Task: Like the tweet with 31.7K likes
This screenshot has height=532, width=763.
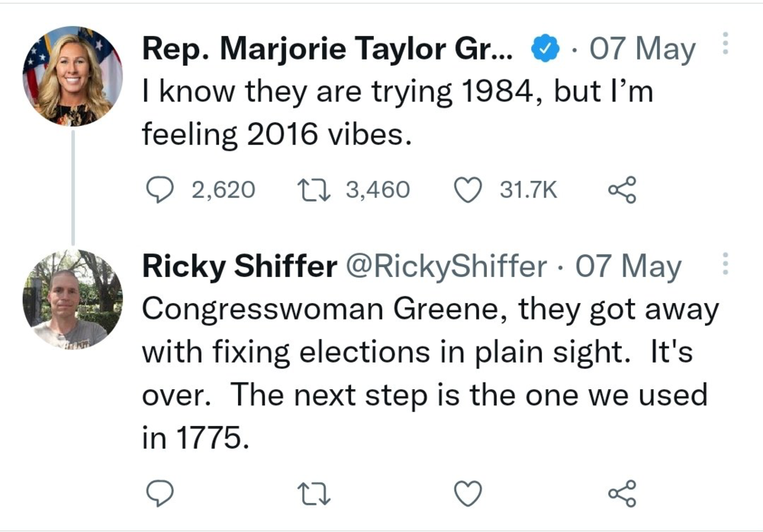Action: point(468,190)
